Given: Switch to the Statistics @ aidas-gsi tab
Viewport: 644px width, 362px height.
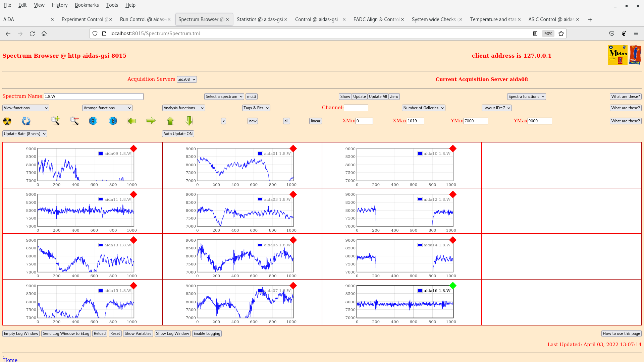Looking at the screenshot, I should [260, 19].
